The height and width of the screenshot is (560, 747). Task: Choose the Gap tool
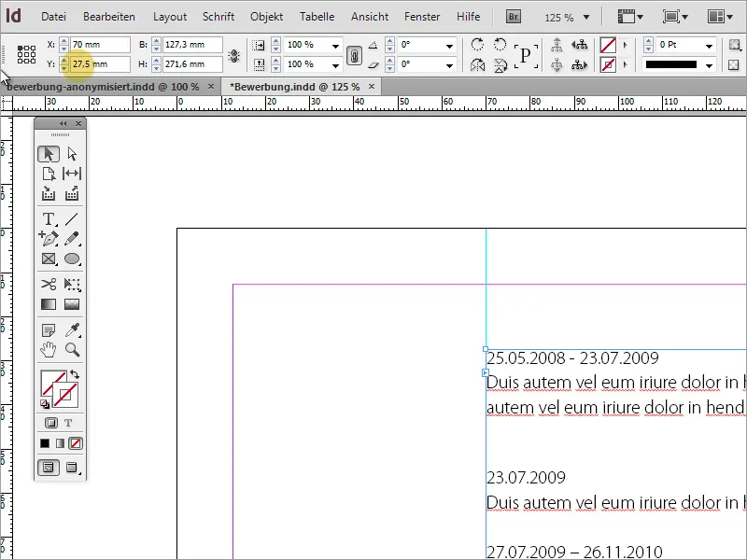click(x=72, y=174)
